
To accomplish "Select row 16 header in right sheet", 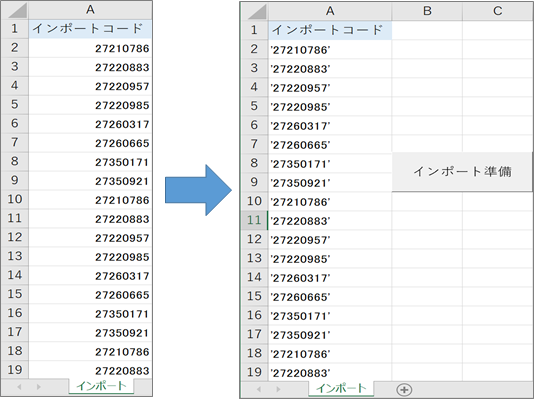I will coord(254,315).
